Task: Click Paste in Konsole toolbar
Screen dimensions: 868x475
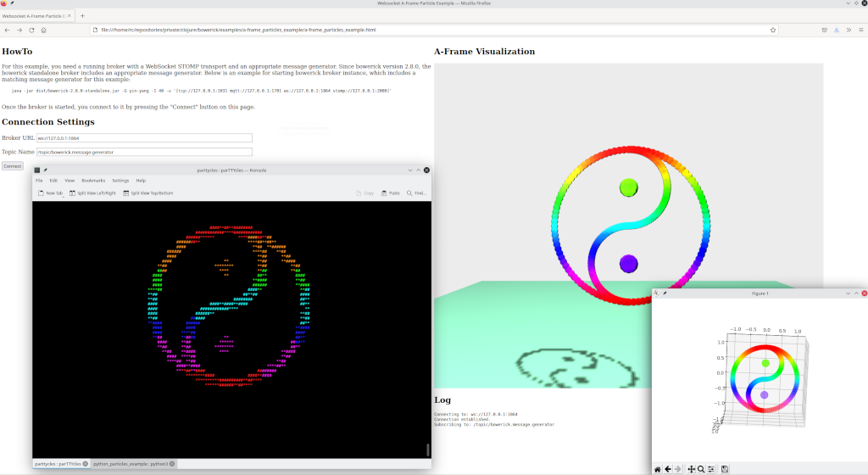Action: click(390, 193)
